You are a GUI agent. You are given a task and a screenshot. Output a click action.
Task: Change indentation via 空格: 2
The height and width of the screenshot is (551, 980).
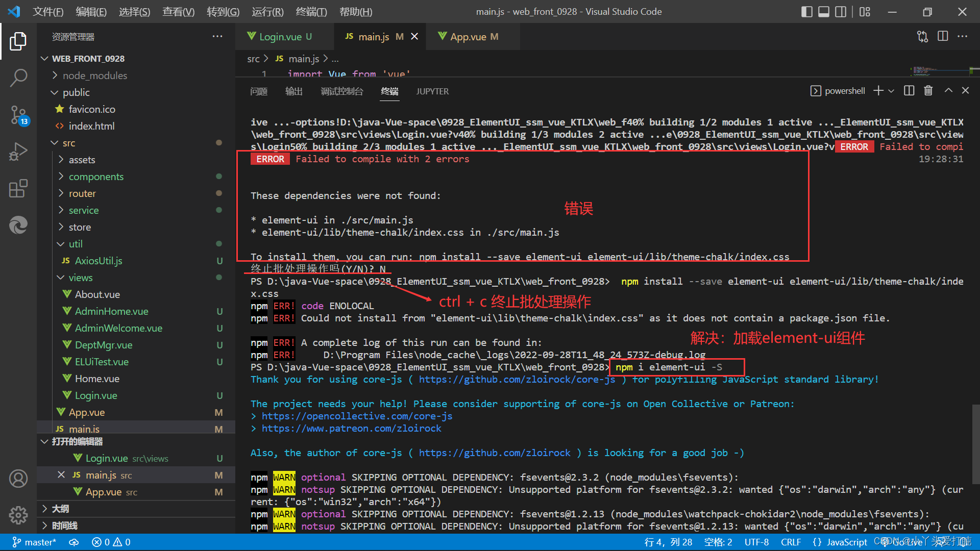click(718, 542)
